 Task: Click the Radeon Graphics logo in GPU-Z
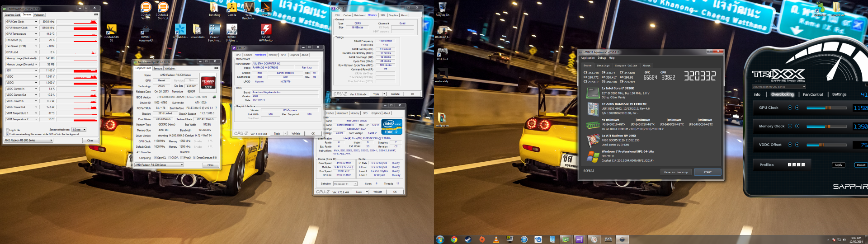point(208,83)
